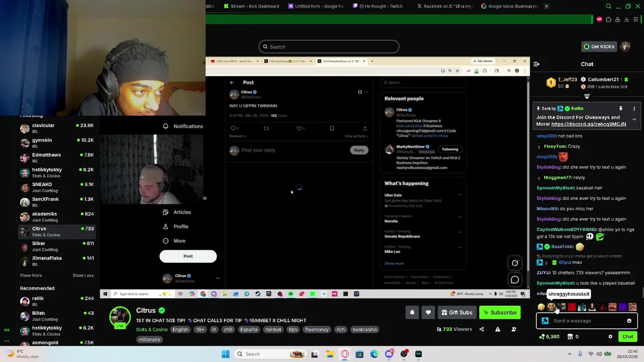Share the stream via share icon
The height and width of the screenshot is (362, 644).
481,329
